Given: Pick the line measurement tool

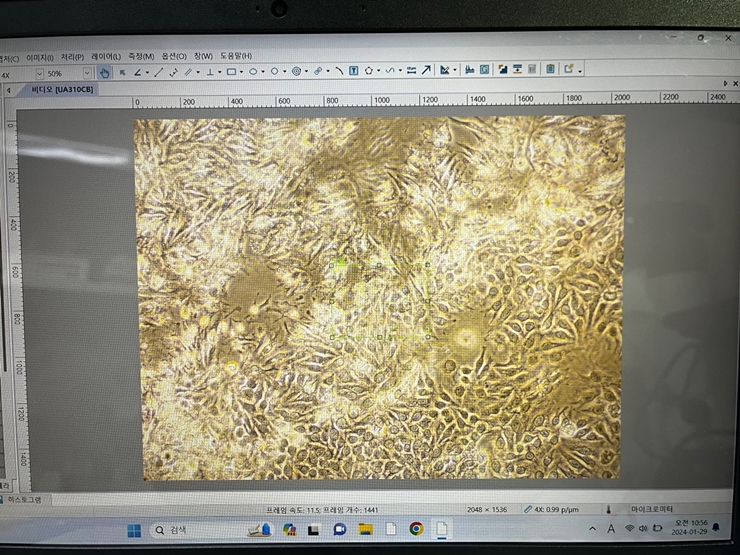Looking at the screenshot, I should (x=158, y=72).
